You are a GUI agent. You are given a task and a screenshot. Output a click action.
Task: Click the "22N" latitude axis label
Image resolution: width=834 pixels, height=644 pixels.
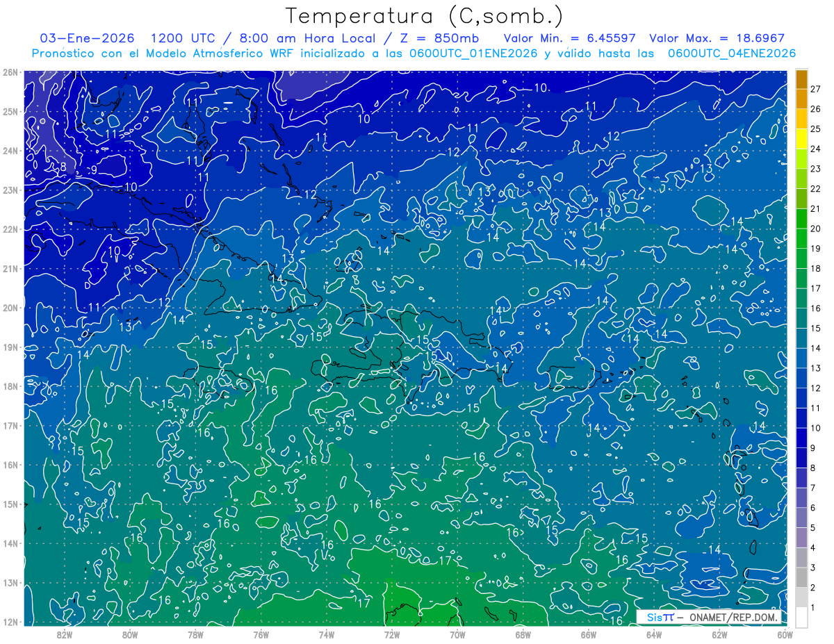click(x=10, y=229)
